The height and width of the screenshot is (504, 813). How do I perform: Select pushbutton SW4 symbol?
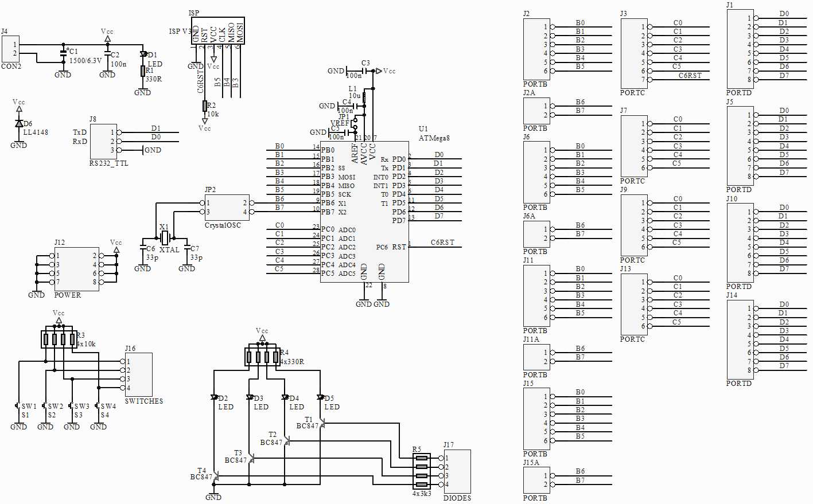coord(97,407)
